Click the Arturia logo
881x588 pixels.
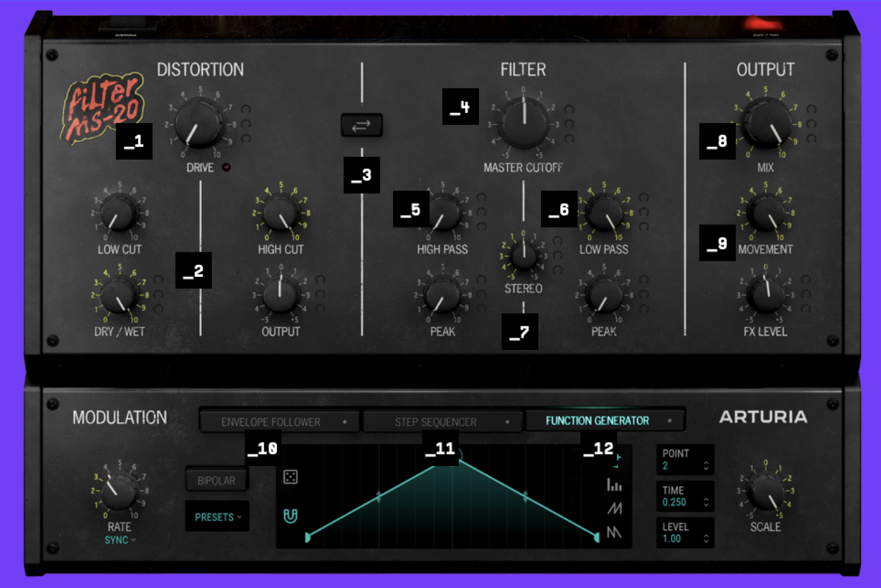763,417
